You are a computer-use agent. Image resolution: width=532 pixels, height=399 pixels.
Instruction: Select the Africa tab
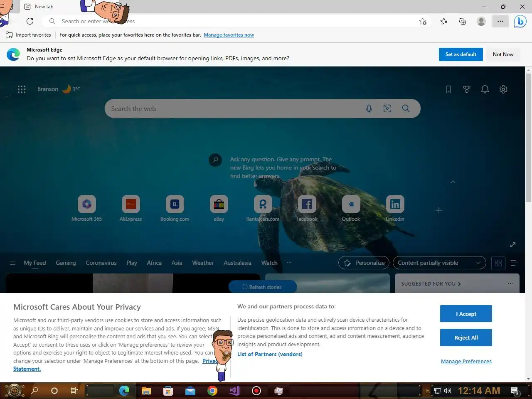[154, 263]
